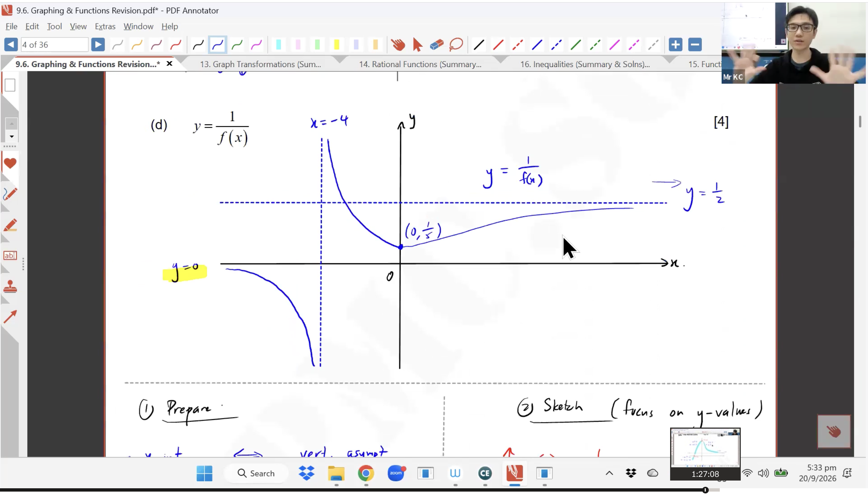Open the Tool menu

click(54, 26)
